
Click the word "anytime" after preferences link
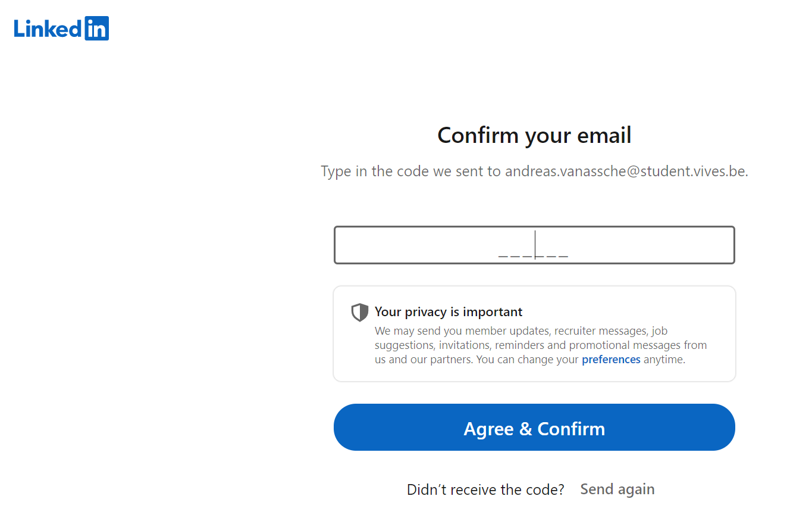[x=663, y=360]
